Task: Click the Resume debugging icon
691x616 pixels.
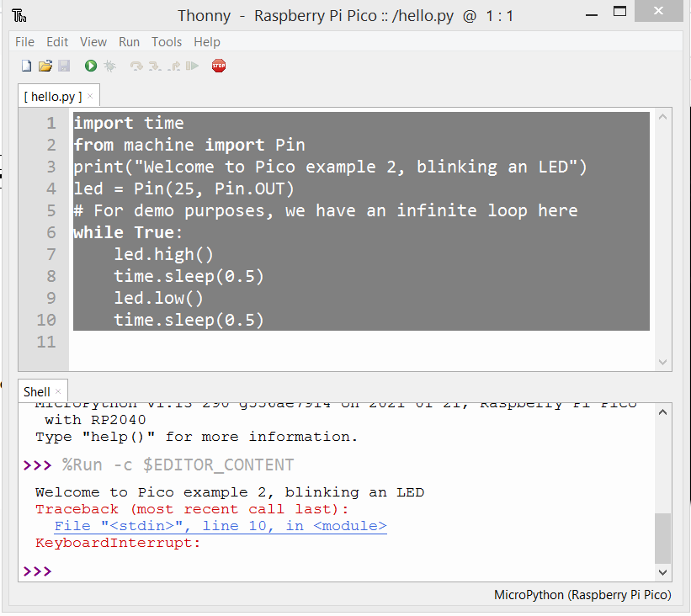Action: (x=192, y=66)
